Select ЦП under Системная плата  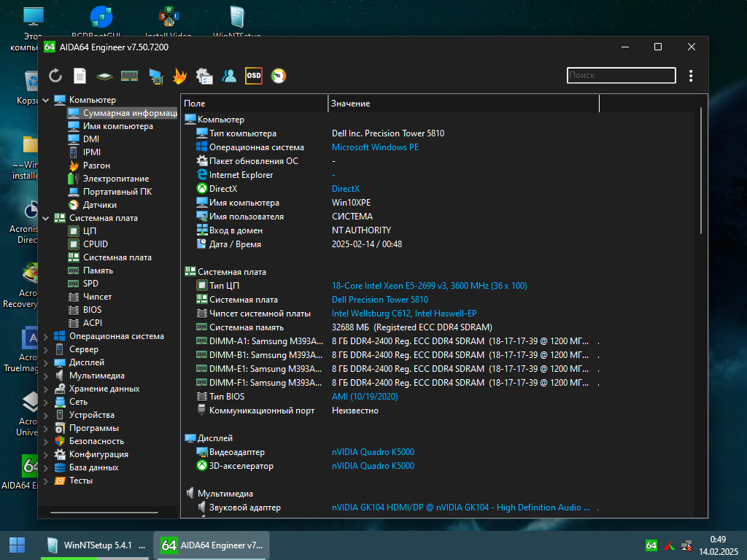tap(90, 231)
